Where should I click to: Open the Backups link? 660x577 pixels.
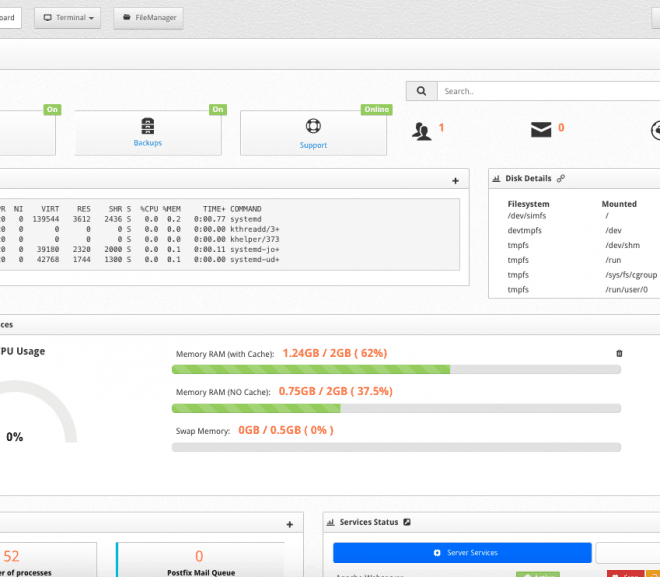148,143
